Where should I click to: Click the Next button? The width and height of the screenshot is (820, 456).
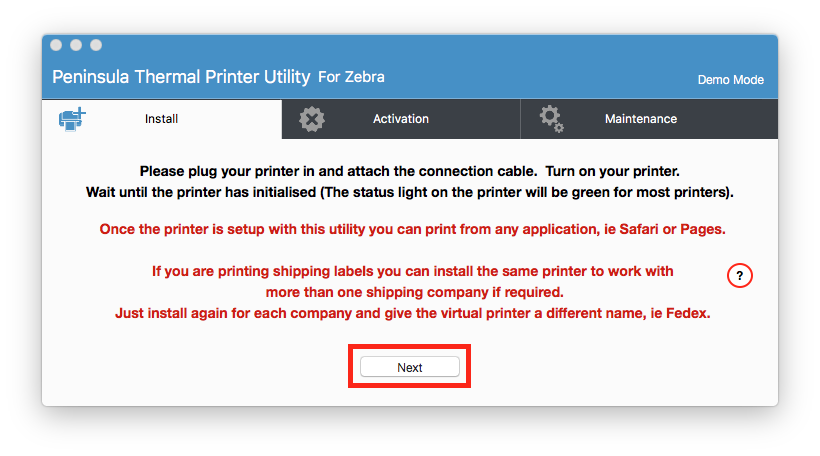click(409, 367)
